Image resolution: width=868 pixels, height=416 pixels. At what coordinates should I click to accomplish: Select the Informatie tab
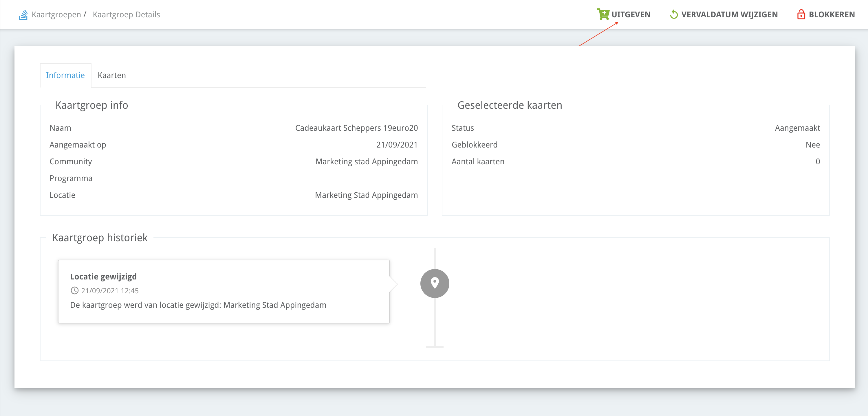point(65,76)
